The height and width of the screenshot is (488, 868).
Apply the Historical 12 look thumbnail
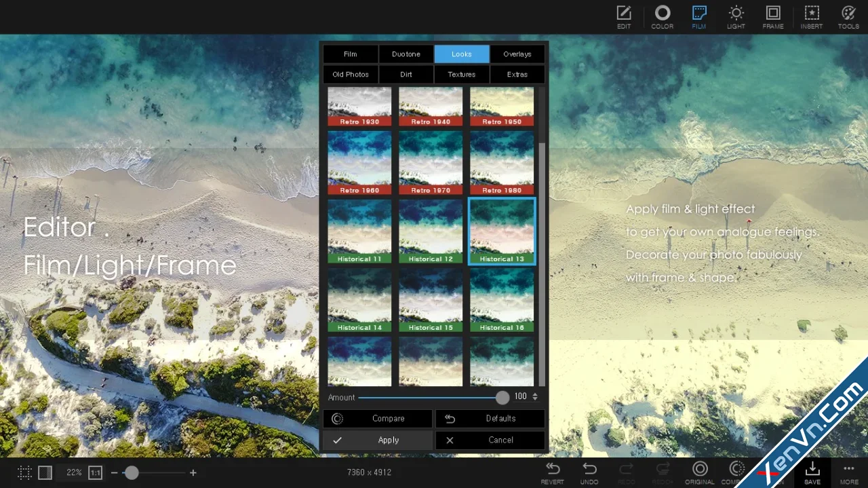click(431, 231)
